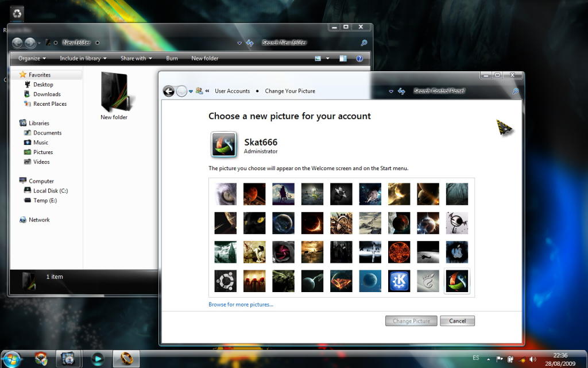588x368 pixels.
Task: Choose the Apple logo account picture
Action: (x=457, y=252)
